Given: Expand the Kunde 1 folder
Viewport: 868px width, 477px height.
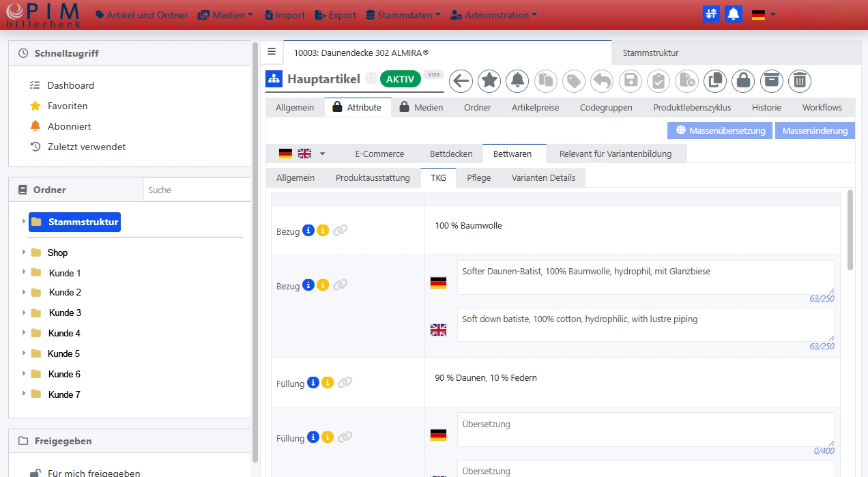Looking at the screenshot, I should [23, 273].
